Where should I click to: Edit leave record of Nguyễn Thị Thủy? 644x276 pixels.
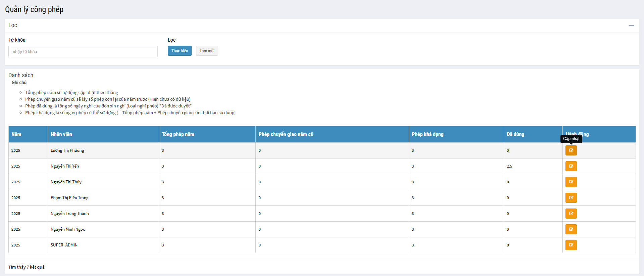point(571,182)
